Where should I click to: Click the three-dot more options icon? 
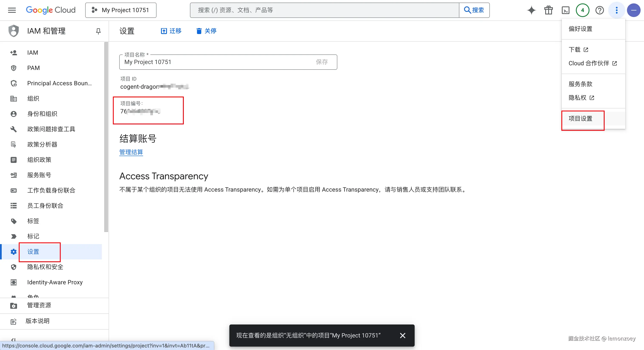click(617, 10)
